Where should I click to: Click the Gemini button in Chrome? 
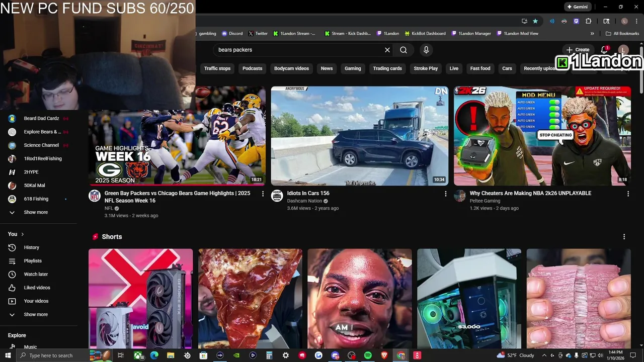(x=577, y=7)
